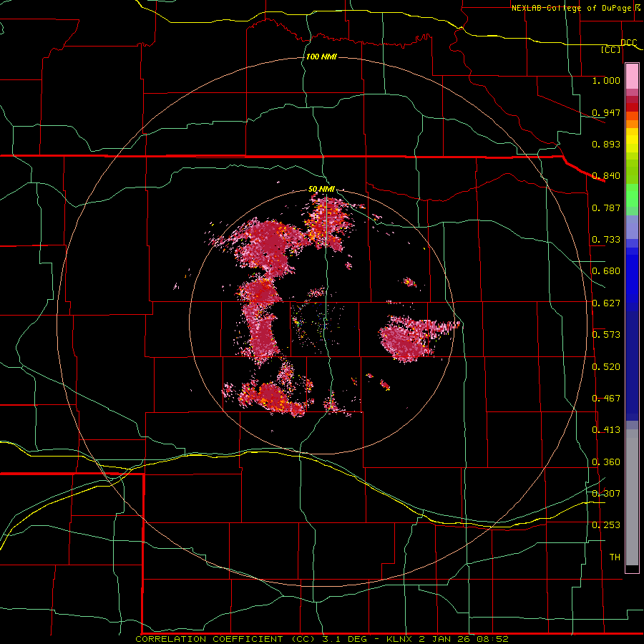Select the 0.520 scale value
Viewport: 644px width, 644px height.
[x=606, y=367]
